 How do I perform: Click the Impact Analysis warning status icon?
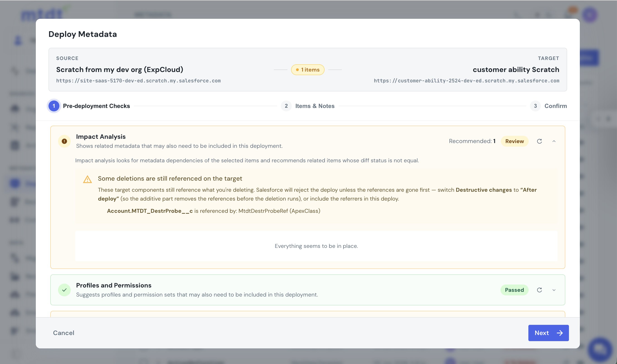(x=64, y=141)
